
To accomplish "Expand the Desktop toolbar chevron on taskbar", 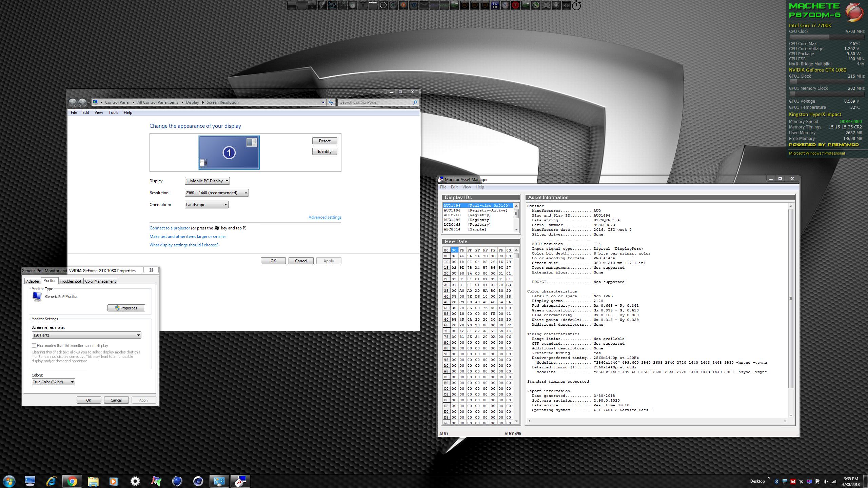I will pyautogui.click(x=769, y=478).
